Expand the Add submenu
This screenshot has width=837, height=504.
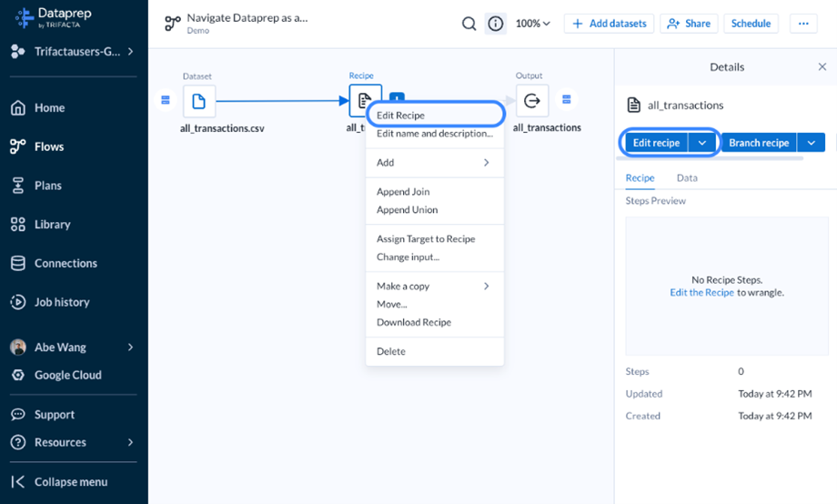pos(435,162)
